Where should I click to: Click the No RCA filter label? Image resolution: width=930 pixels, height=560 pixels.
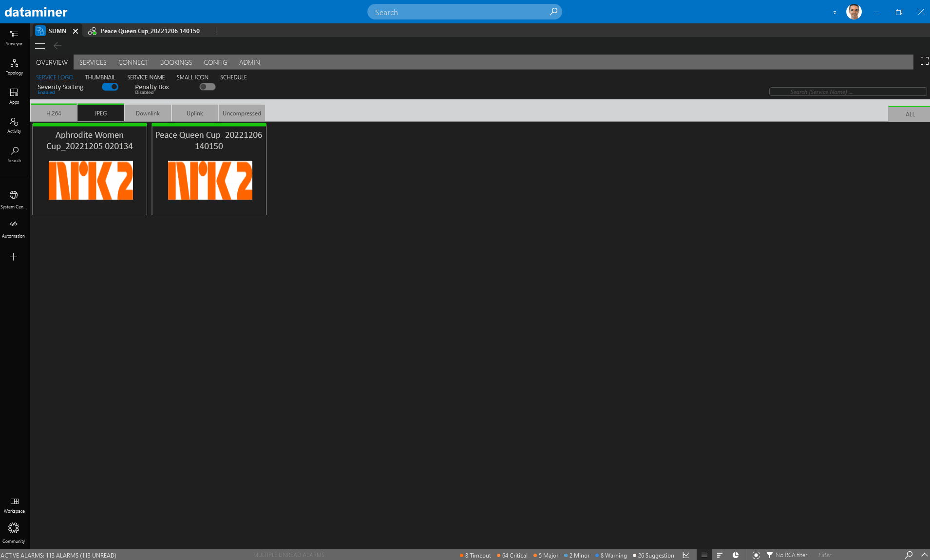pos(791,555)
